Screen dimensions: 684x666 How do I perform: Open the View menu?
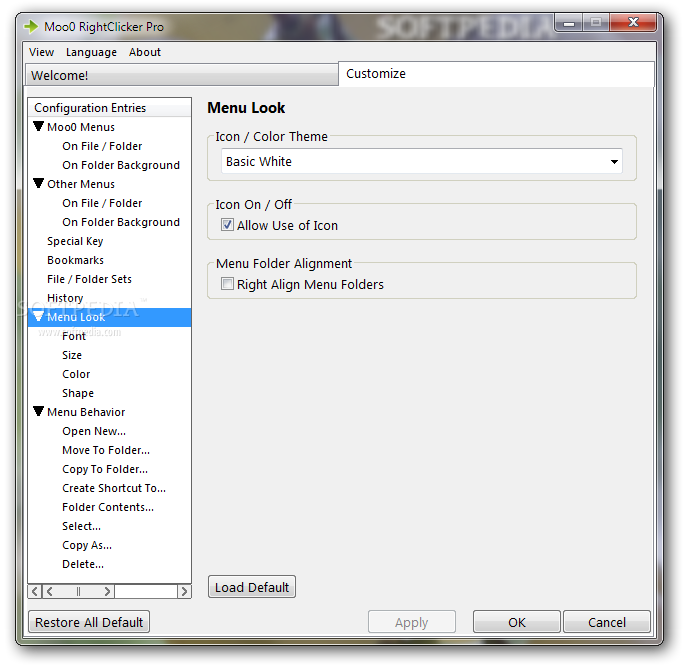click(x=41, y=52)
